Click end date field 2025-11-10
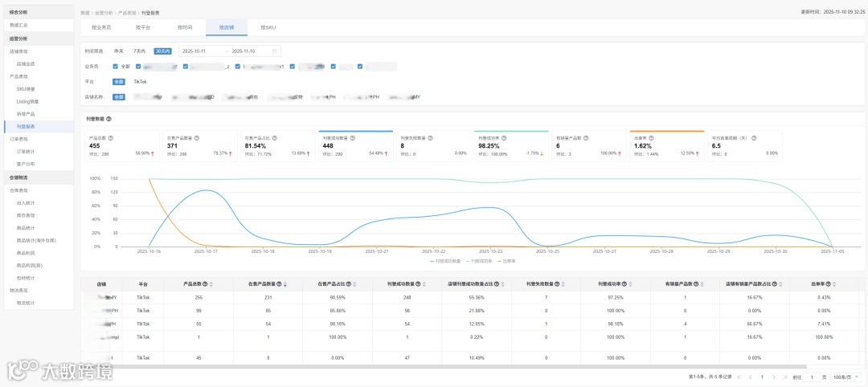This screenshot has height=387, width=868. pos(244,51)
